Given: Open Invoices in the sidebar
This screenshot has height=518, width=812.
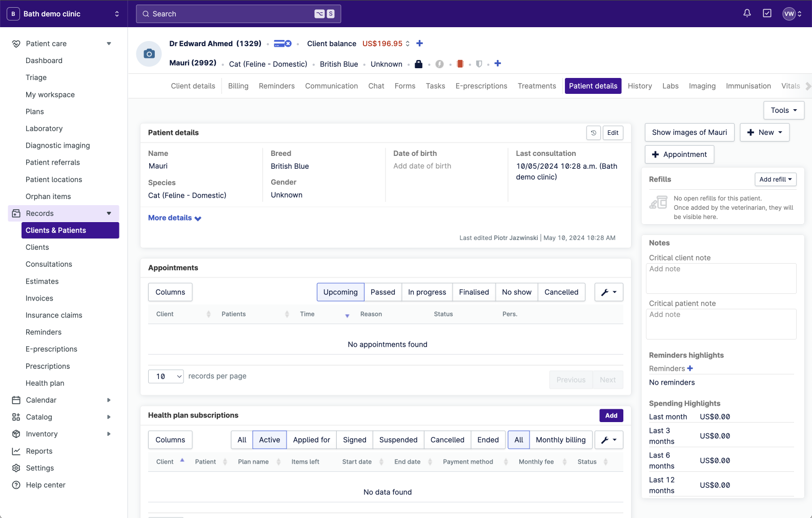Looking at the screenshot, I should (x=39, y=298).
